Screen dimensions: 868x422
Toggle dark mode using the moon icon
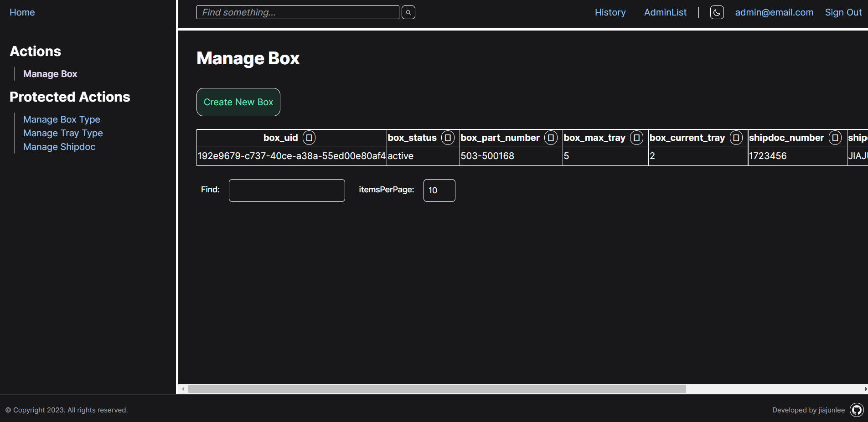[717, 12]
